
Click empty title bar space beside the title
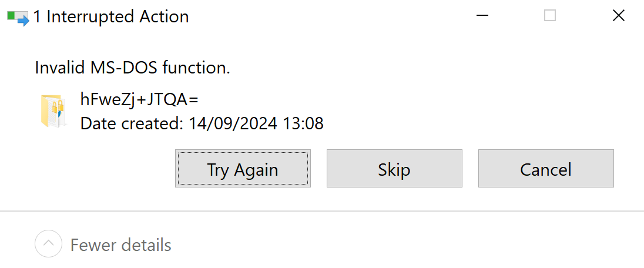(329, 16)
